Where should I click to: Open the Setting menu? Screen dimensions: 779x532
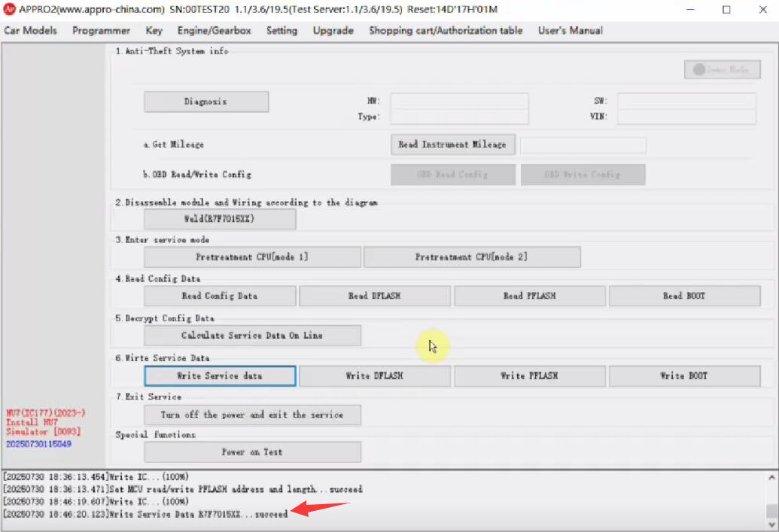click(x=281, y=30)
